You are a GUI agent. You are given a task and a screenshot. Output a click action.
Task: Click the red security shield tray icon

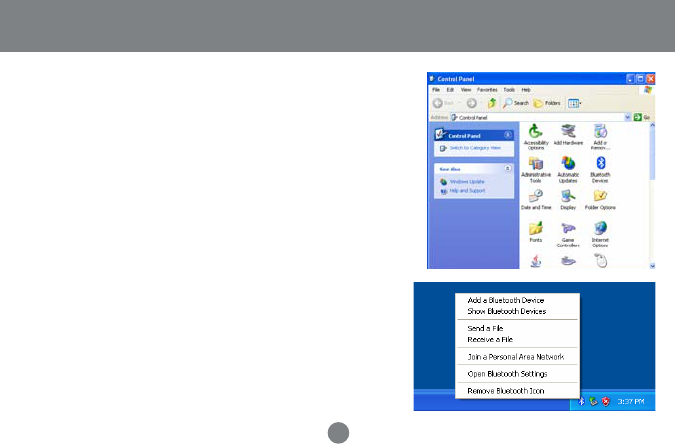pyautogui.click(x=606, y=401)
